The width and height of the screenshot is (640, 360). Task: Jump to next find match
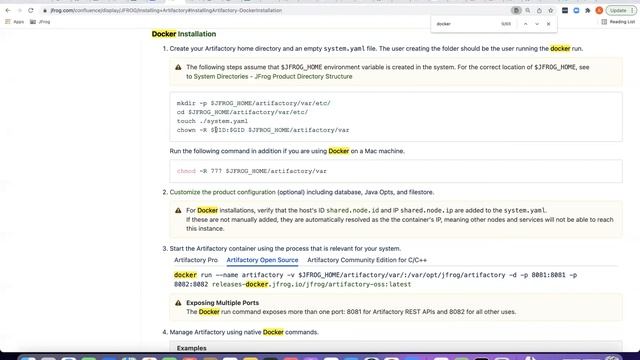coord(537,24)
